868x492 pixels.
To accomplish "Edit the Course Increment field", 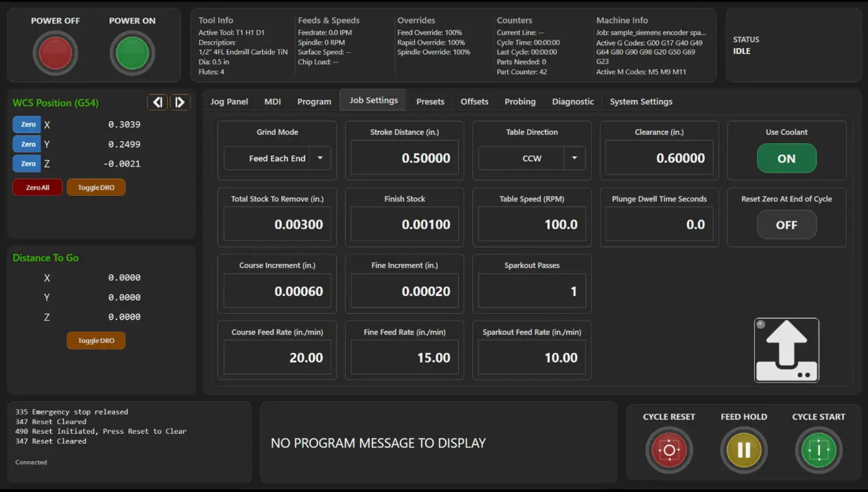I will pos(277,291).
